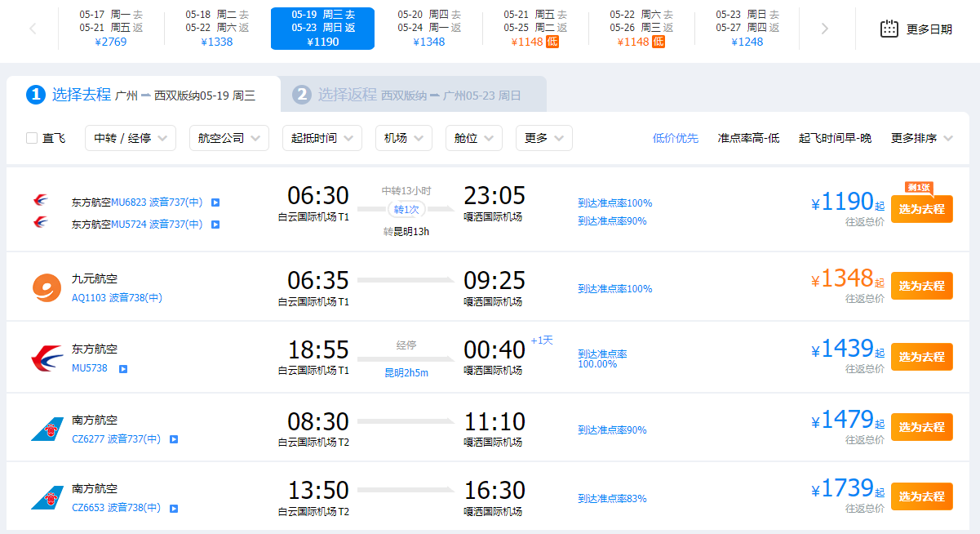Select date tab 05-18 周二 ¥1338
Viewport: 980px width, 534px height.
coord(216,29)
